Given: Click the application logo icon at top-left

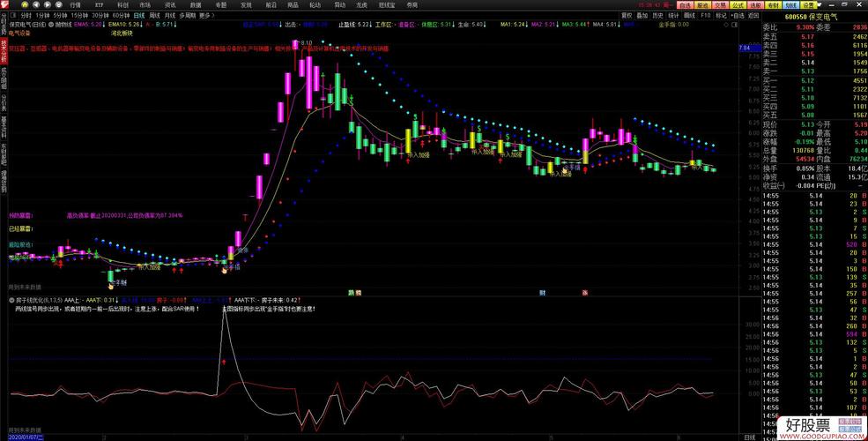Looking at the screenshot, I should pos(4,4).
